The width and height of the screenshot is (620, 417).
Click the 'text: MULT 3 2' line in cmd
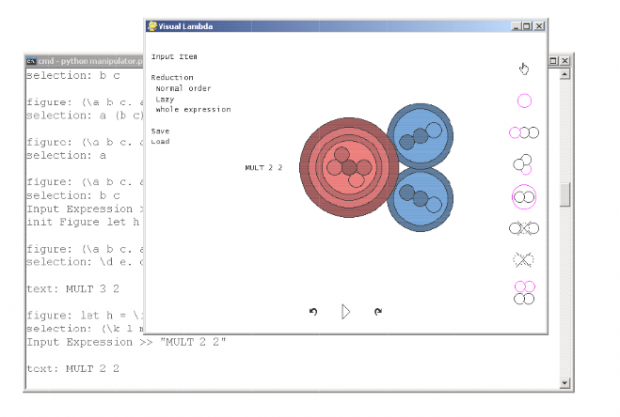[x=73, y=289]
